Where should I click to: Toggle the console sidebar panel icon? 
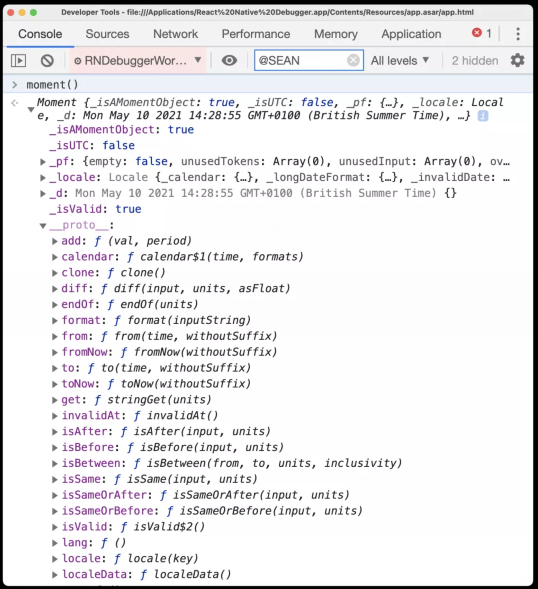point(18,60)
